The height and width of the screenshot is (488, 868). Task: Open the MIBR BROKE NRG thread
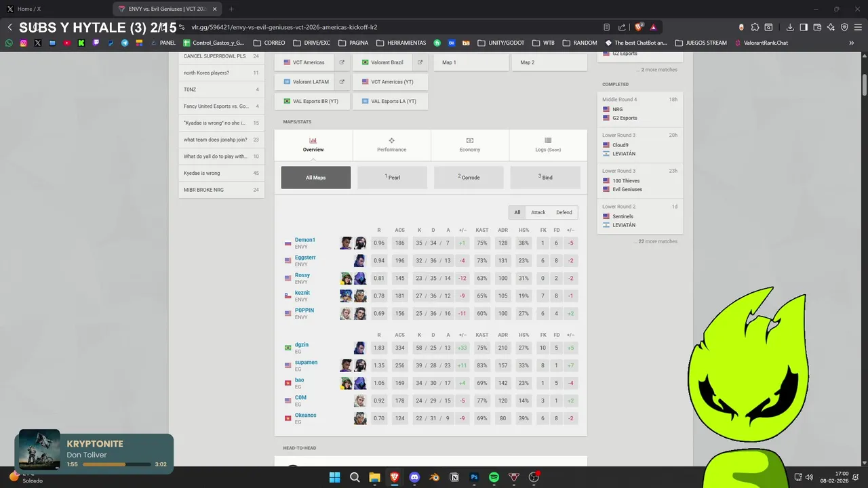[221, 190]
